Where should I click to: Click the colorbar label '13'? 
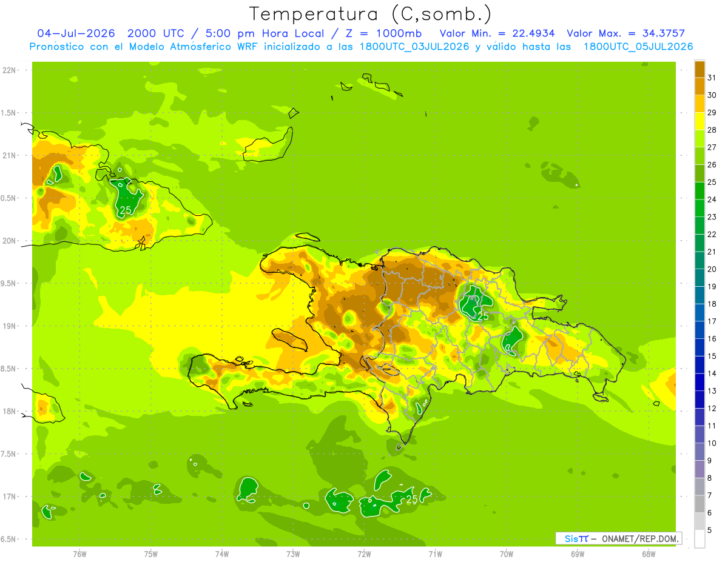pyautogui.click(x=712, y=391)
